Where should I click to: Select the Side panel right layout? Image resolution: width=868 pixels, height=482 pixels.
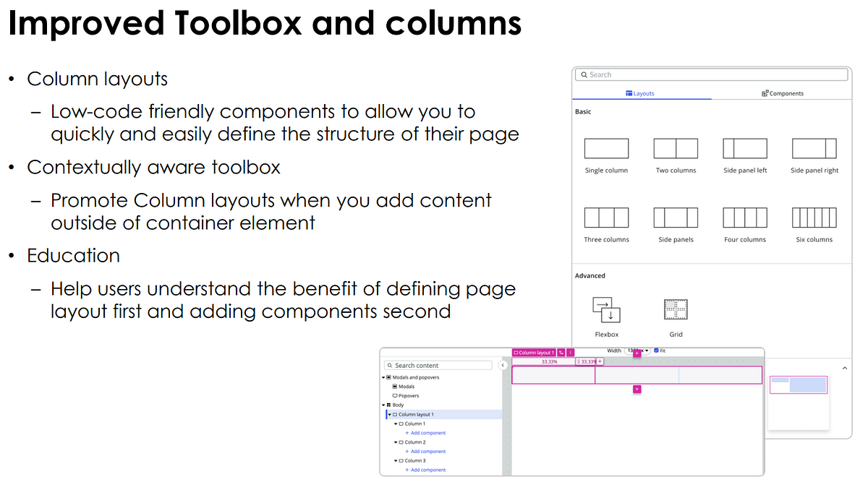click(814, 149)
